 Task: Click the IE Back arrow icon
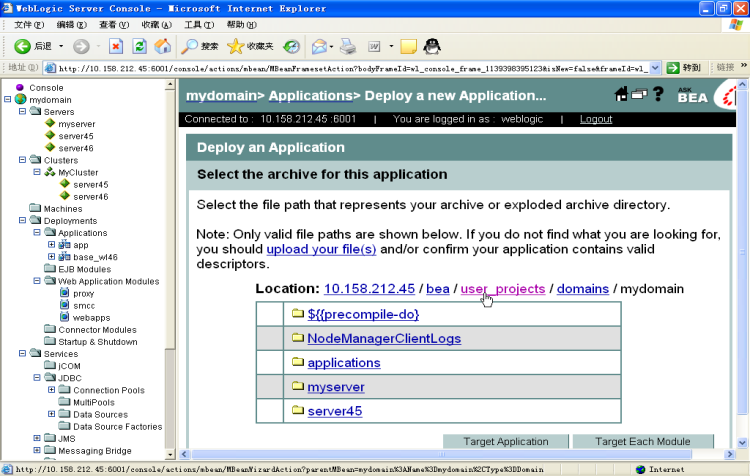tap(22, 46)
